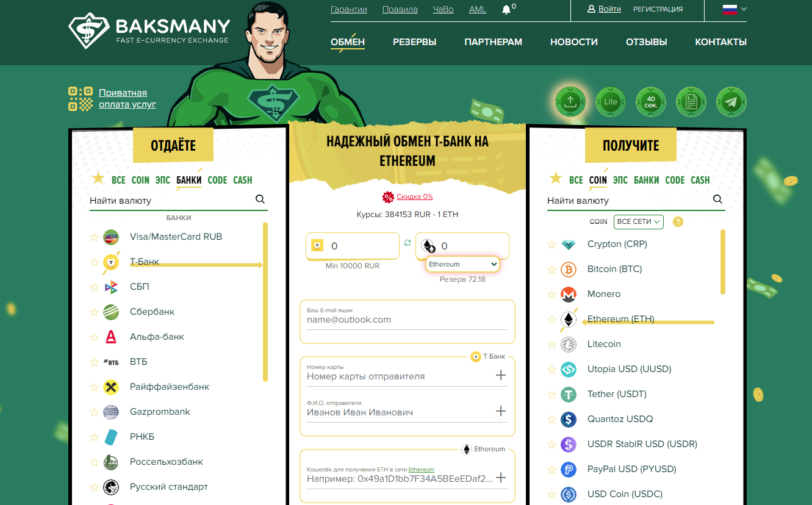812x505 pixels.
Task: Click the Visa/MasterCard RUB icon
Action: pyautogui.click(x=111, y=237)
